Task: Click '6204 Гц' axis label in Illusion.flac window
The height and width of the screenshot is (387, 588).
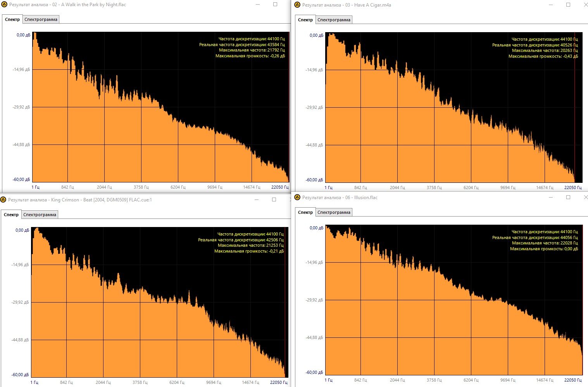Action: (471, 380)
